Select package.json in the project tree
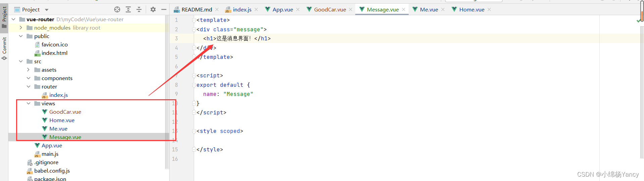The height and width of the screenshot is (181, 644). tap(50, 179)
